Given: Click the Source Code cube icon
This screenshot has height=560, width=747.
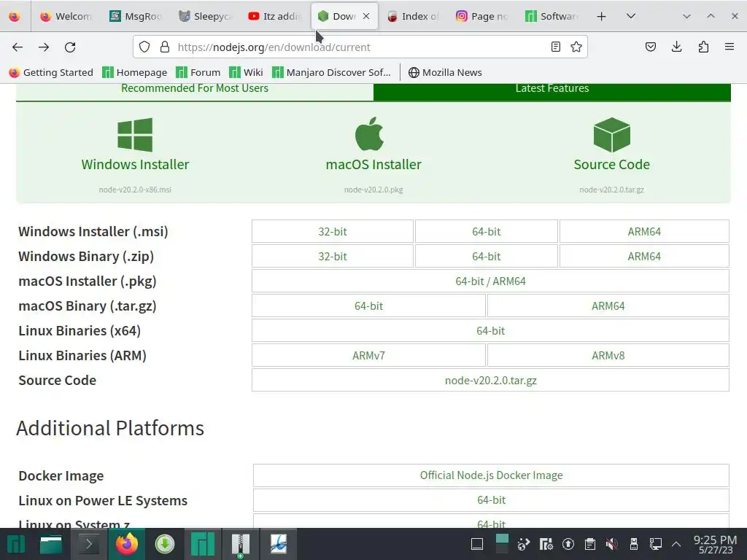Looking at the screenshot, I should coord(612,135).
